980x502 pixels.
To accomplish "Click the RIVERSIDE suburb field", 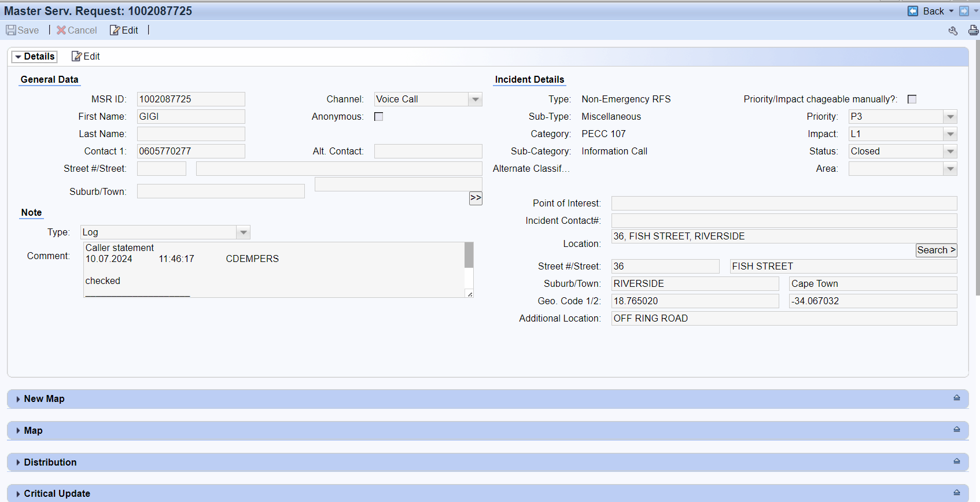I will pyautogui.click(x=695, y=283).
